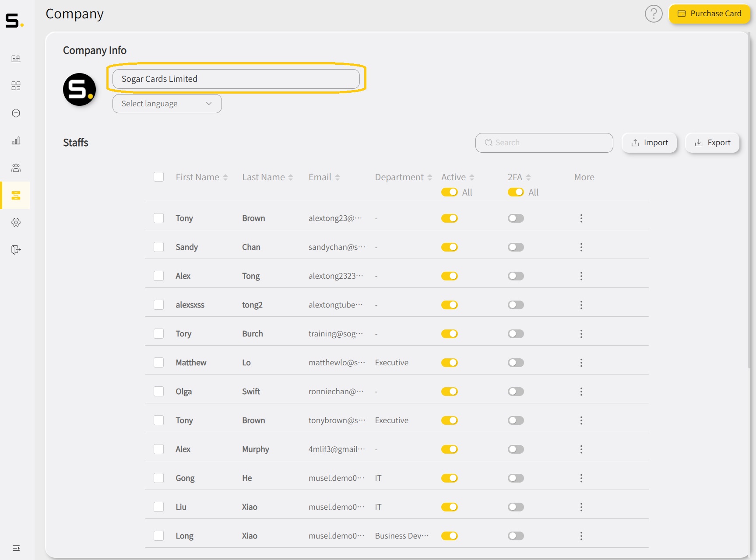Viewport: 756px width, 560px height.
Task: Click the company name input field
Action: 236,79
